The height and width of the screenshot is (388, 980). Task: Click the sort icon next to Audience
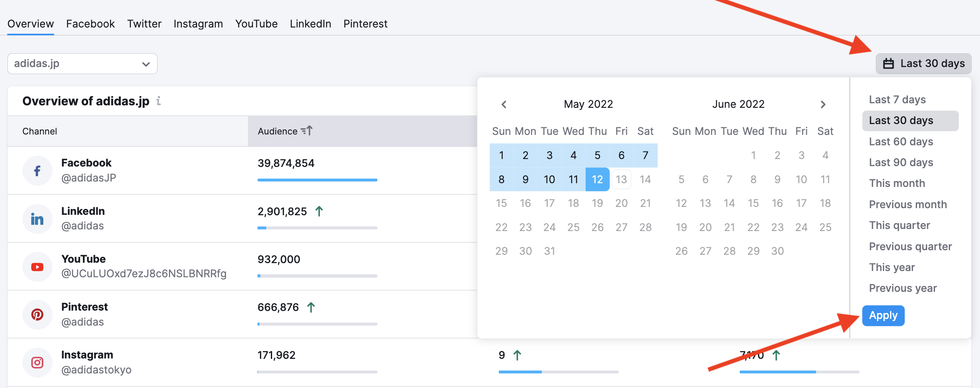click(307, 131)
